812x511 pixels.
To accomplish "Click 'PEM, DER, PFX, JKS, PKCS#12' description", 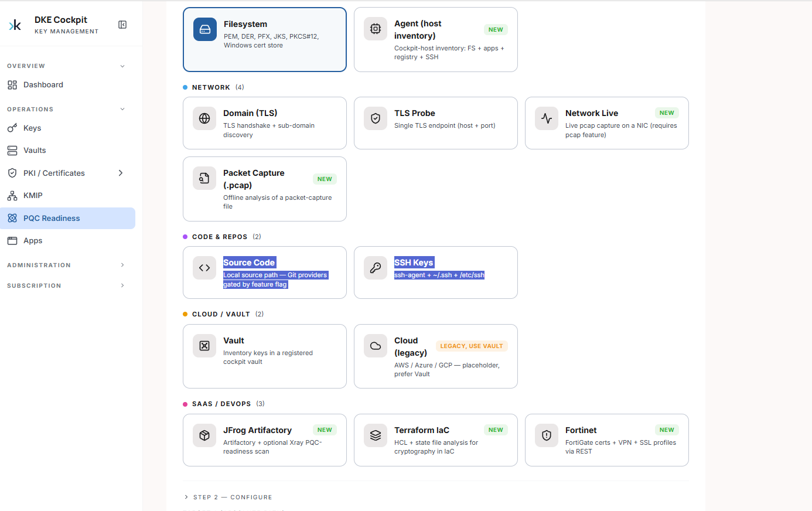I will tap(271, 41).
